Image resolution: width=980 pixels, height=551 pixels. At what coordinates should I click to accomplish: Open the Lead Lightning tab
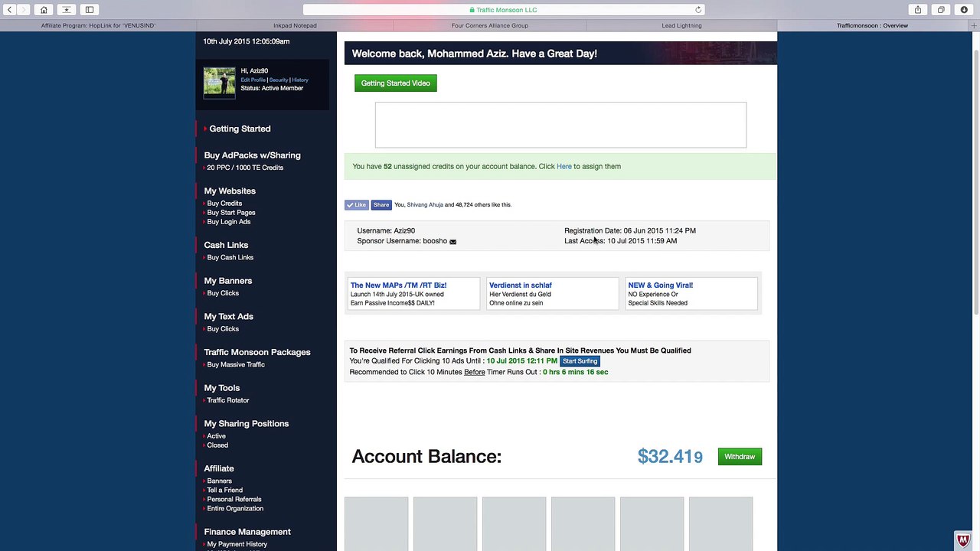click(x=681, y=25)
